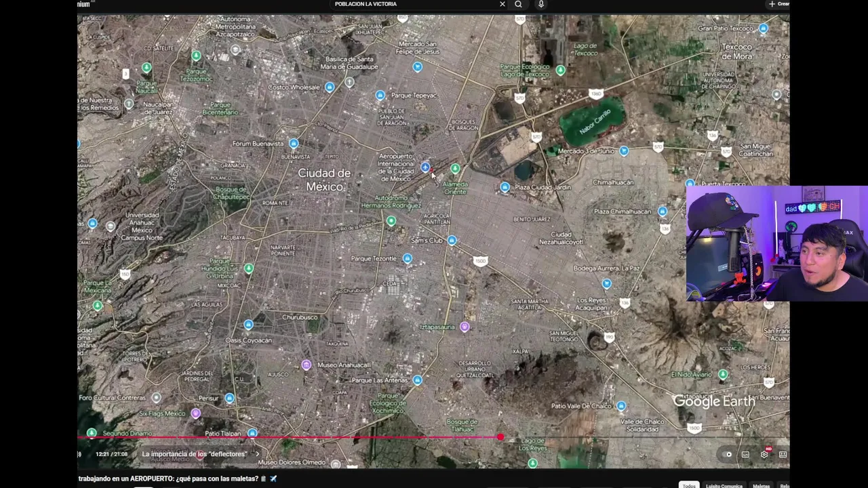Click the 'Ciudad de México' map label
The height and width of the screenshot is (488, 868).
[324, 180]
